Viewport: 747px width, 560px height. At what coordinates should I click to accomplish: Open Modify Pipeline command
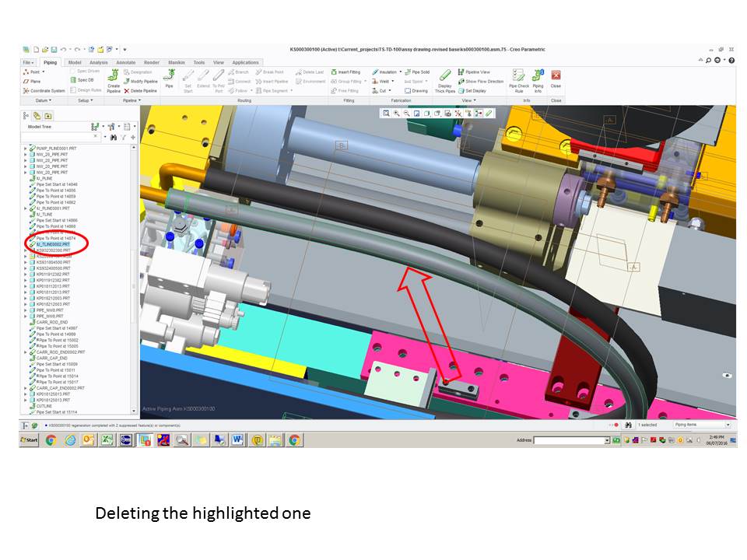pos(140,81)
